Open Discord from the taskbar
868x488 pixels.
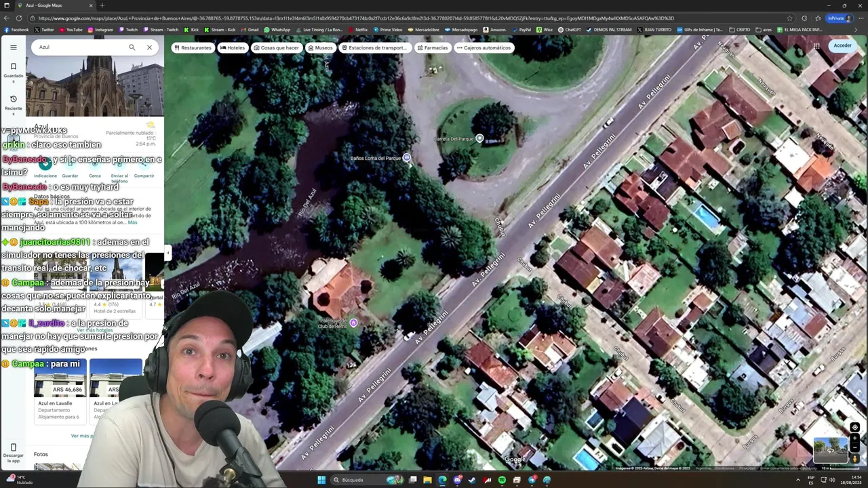pyautogui.click(x=457, y=480)
